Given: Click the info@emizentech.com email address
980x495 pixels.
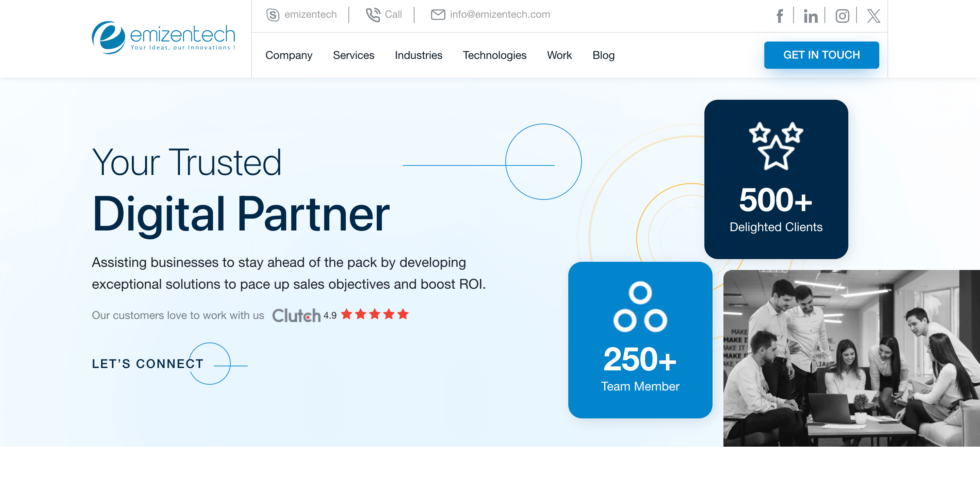Looking at the screenshot, I should click(x=500, y=14).
